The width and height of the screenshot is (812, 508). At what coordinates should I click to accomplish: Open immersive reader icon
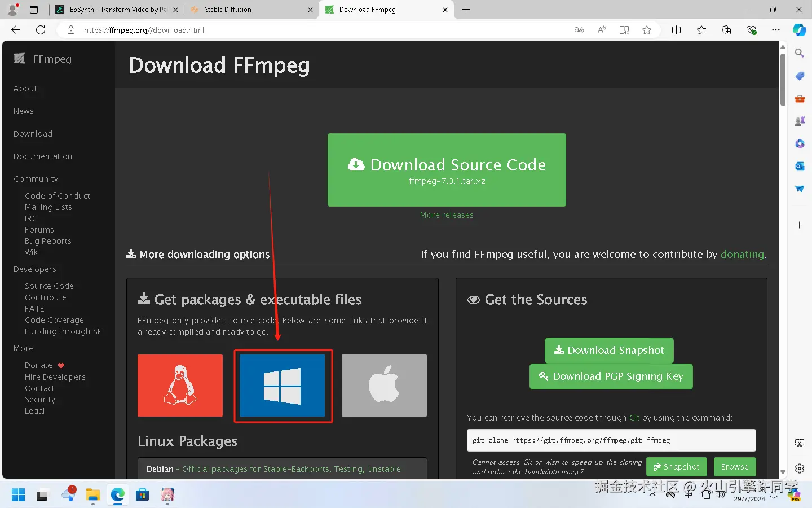pyautogui.click(x=624, y=30)
